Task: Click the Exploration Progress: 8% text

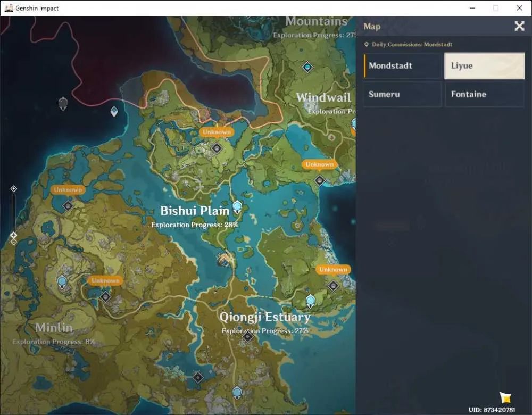Action: click(54, 342)
